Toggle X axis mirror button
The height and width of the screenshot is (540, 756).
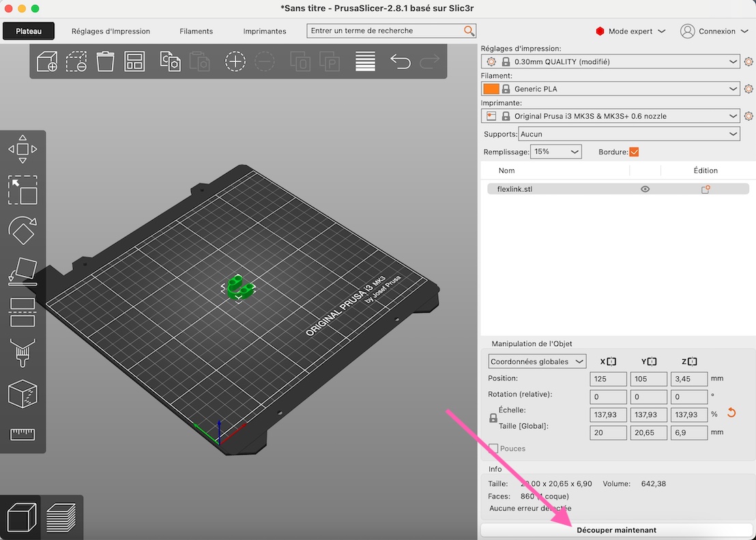611,361
